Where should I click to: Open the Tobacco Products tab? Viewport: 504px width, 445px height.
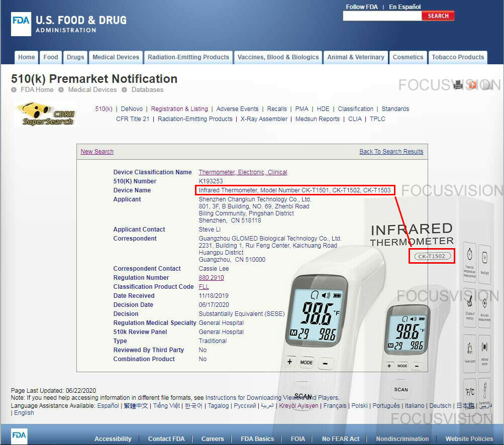[x=458, y=57]
